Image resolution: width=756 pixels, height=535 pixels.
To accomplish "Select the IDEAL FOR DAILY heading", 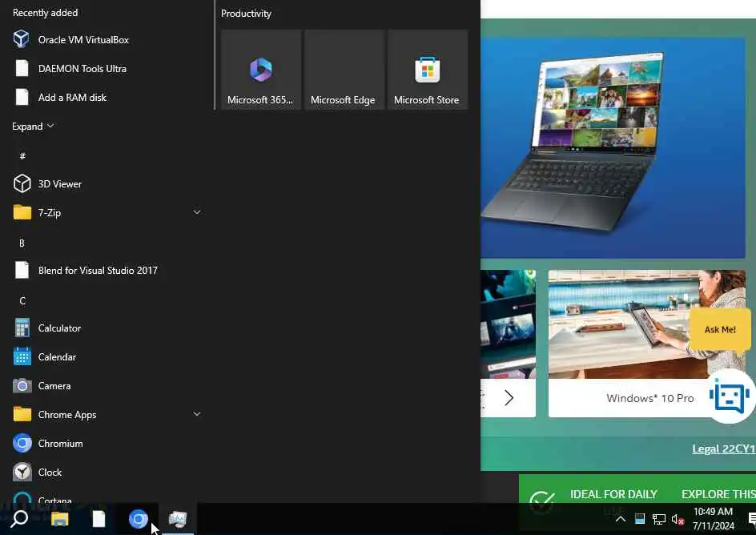I will pos(613,494).
